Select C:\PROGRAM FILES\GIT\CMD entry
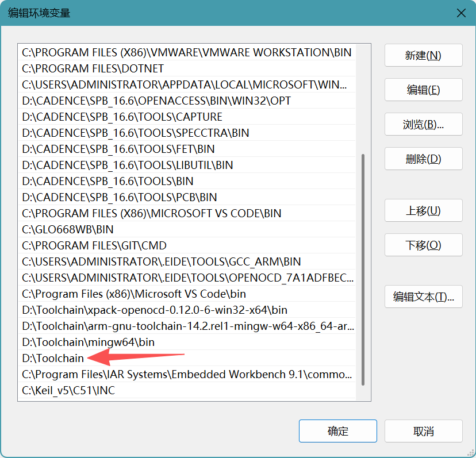 click(187, 245)
